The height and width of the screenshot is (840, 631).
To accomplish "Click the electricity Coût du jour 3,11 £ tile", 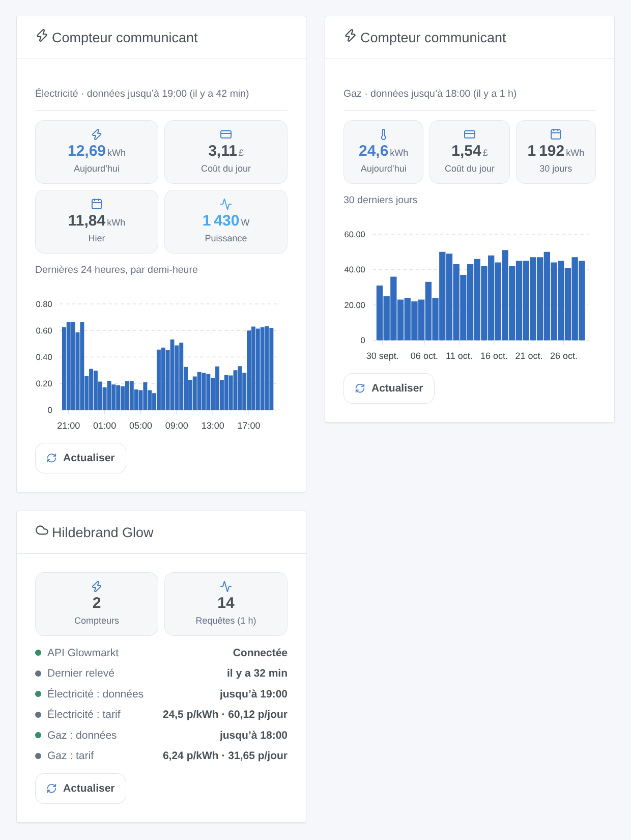I will [x=226, y=152].
